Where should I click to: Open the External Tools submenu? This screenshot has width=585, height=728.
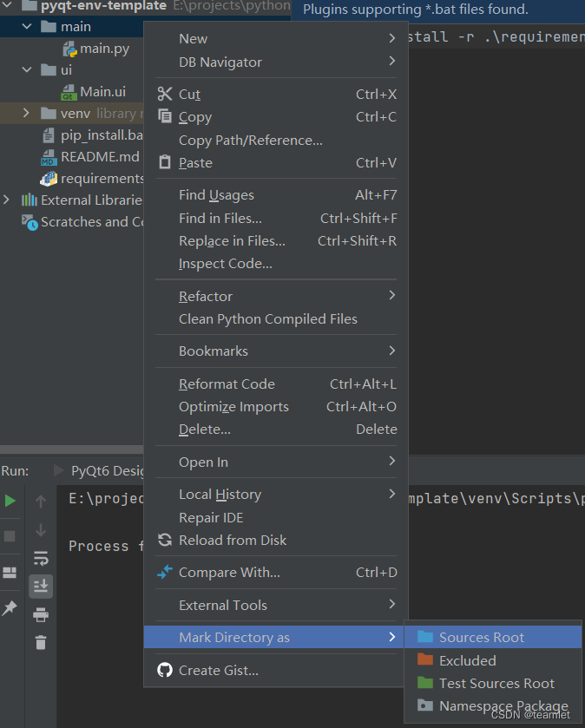pyautogui.click(x=276, y=605)
